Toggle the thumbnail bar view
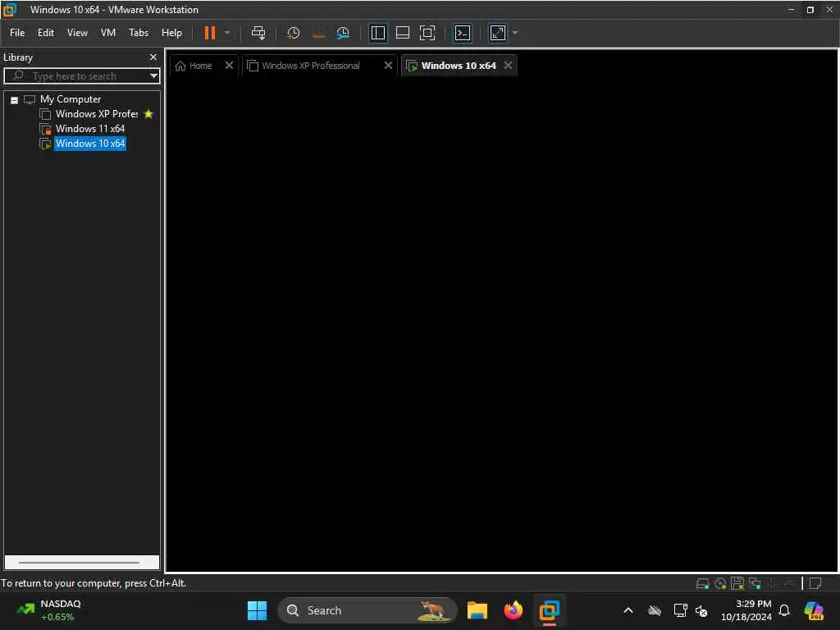 [402, 33]
